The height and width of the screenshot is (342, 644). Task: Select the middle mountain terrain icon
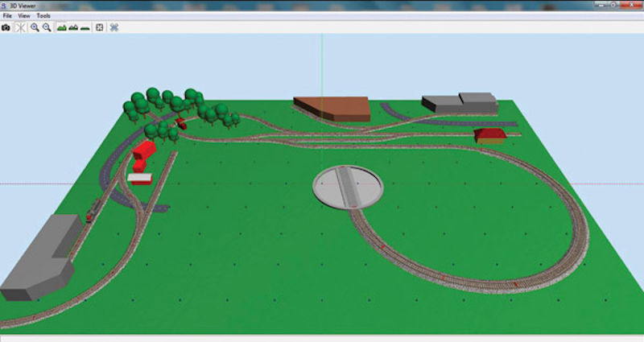(73, 27)
